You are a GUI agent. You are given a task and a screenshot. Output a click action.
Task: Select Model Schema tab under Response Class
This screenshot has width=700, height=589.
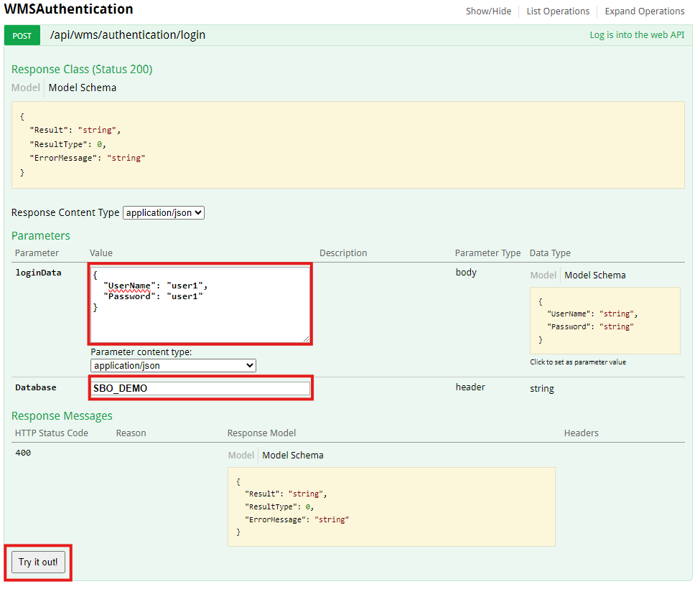(x=83, y=88)
